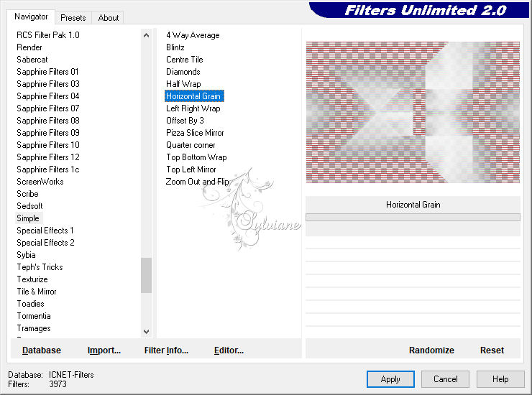The height and width of the screenshot is (395, 532).
Task: Select Sapphire Filters 07 category
Action: [x=48, y=108]
